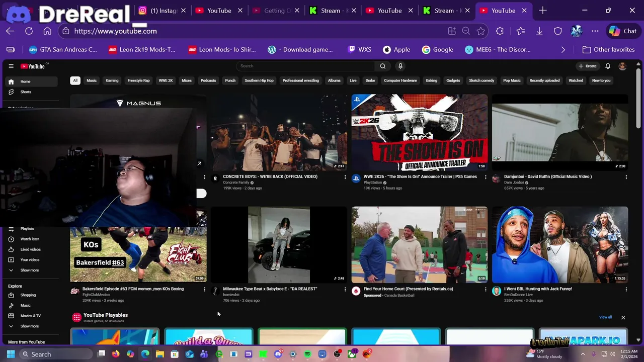The image size is (644, 362).
Task: Open browser Settings and more ellipsis
Action: point(595,31)
